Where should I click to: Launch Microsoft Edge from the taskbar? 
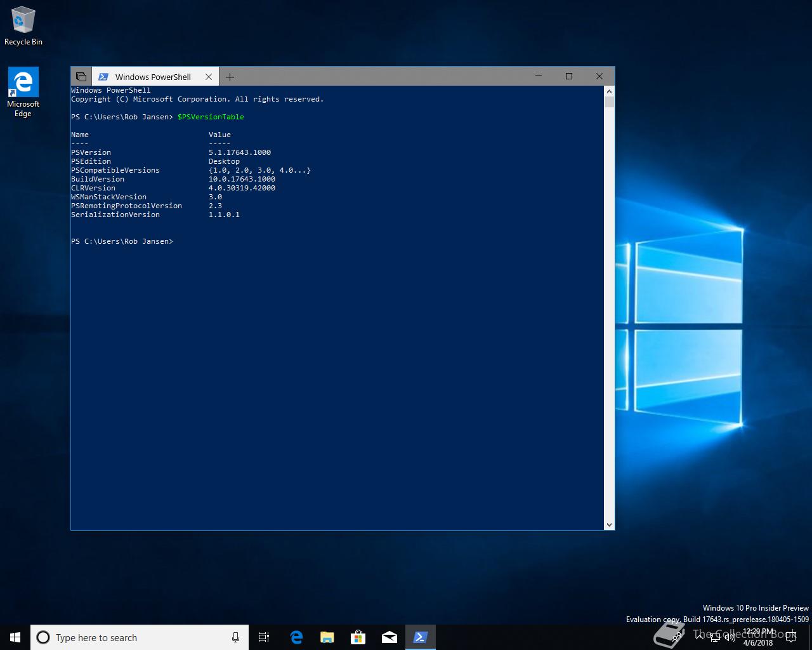tap(296, 637)
